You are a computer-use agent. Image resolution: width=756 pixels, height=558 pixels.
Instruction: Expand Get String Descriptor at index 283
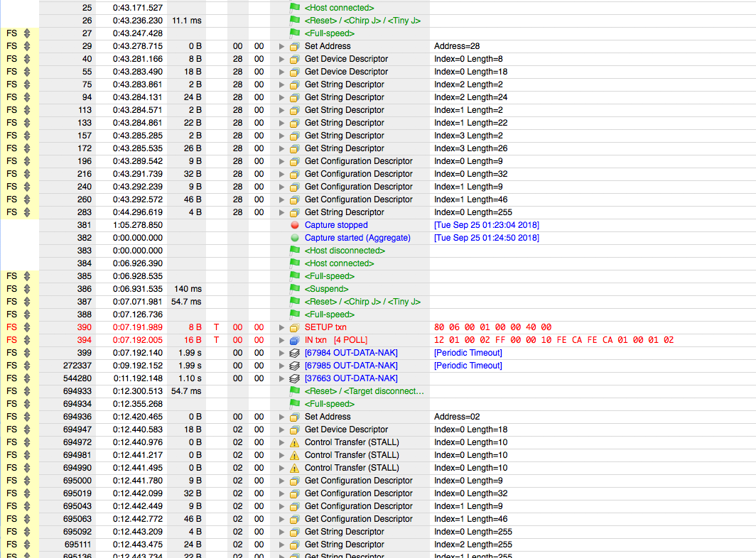click(282, 212)
